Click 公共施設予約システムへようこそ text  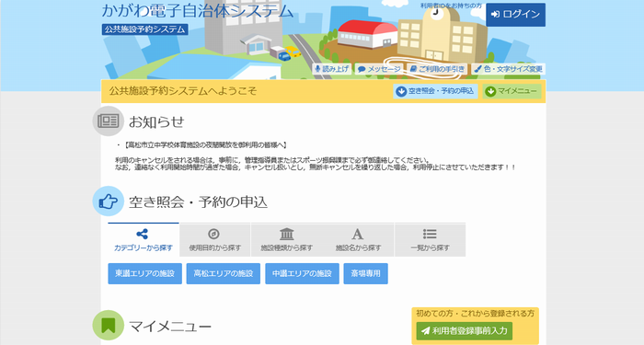tap(183, 91)
